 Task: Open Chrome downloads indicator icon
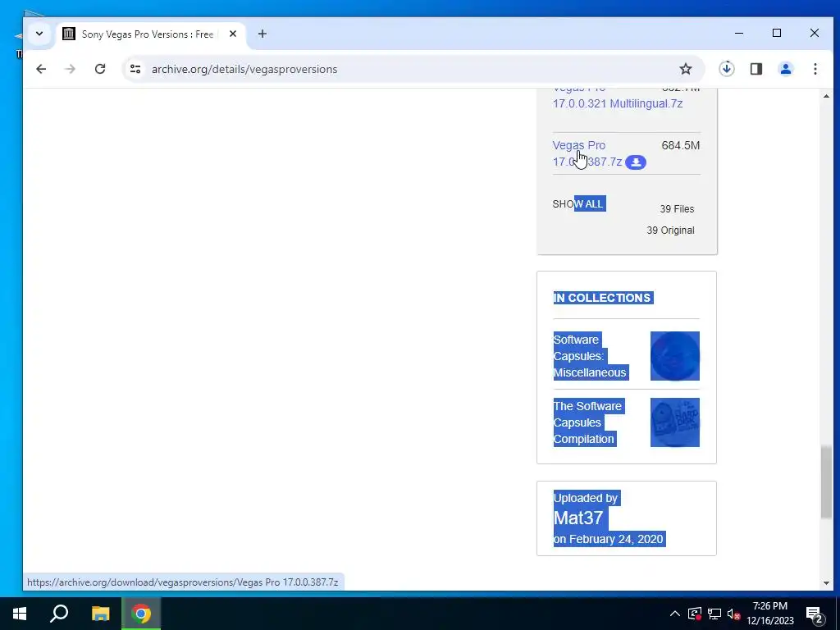pyautogui.click(x=727, y=69)
